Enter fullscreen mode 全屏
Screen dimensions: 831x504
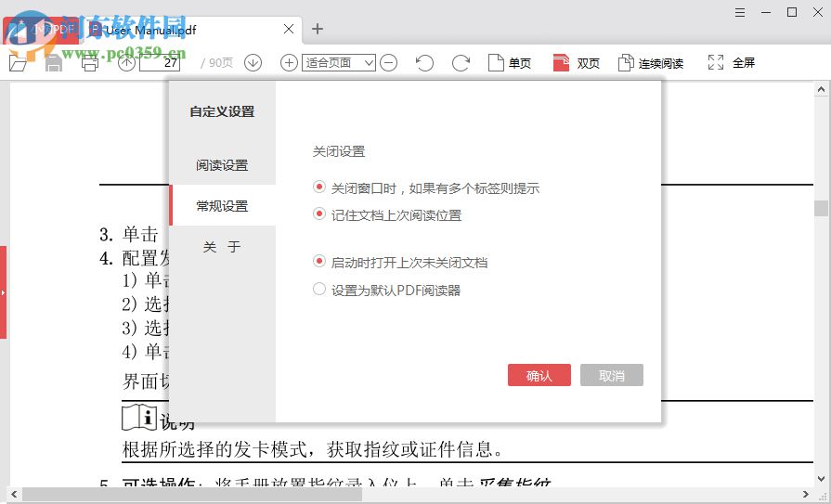[732, 62]
